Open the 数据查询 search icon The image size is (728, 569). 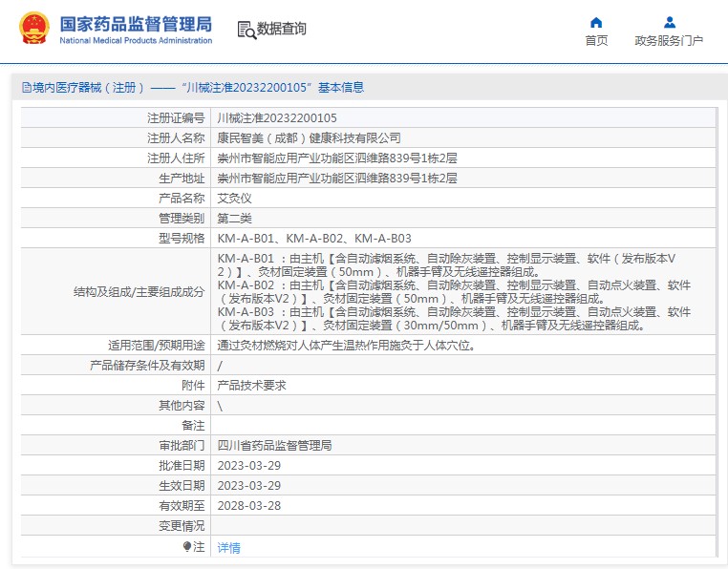[x=246, y=30]
